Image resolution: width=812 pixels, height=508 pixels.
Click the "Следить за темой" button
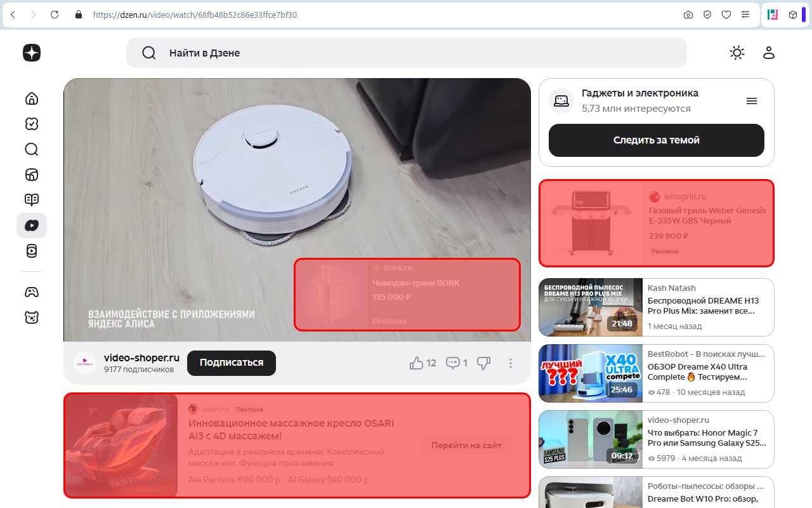point(657,140)
